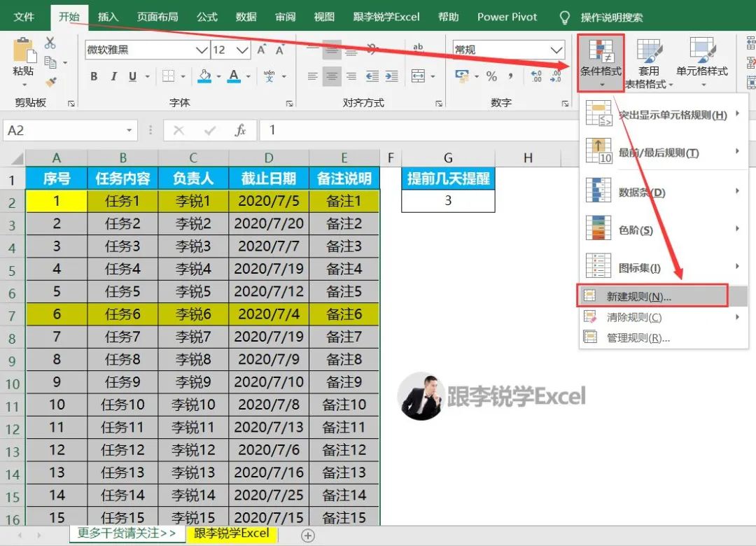Align text to the right
This screenshot has height=546, width=756.
pos(351,76)
